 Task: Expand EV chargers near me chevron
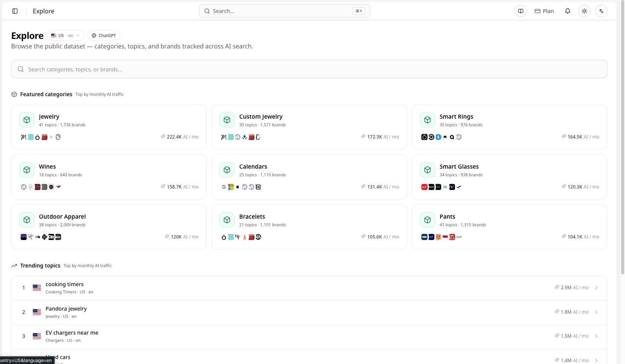[596, 336]
